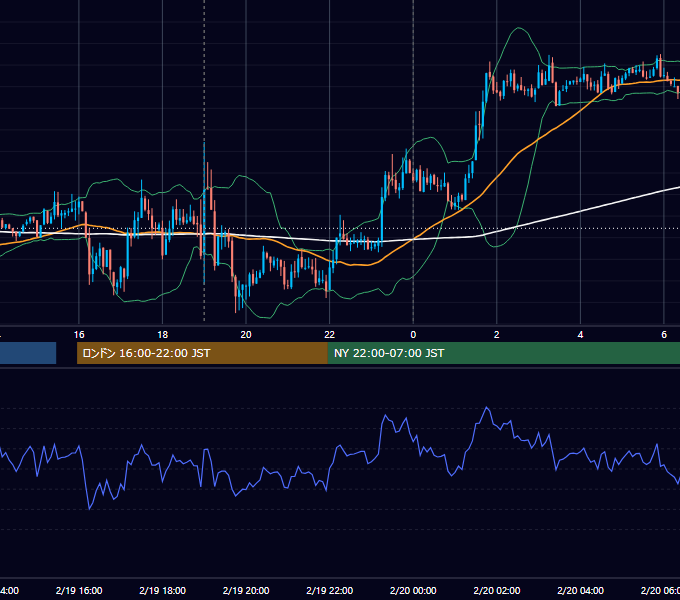Screen dimensions: 680x600
Task: Click the 2 hour axis label
Action: tap(497, 335)
